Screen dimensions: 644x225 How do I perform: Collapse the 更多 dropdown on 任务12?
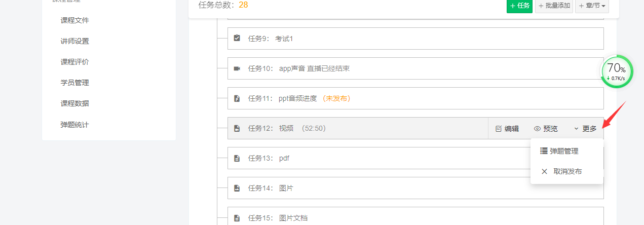586,129
